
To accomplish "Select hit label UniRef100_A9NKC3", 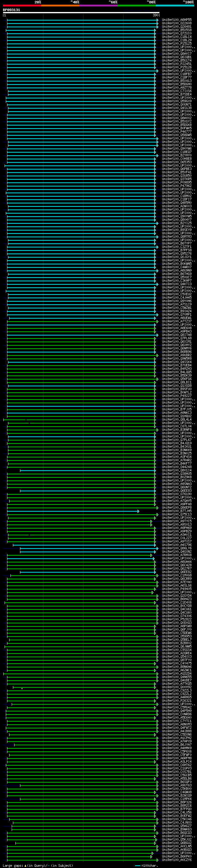I will (177, 413).
